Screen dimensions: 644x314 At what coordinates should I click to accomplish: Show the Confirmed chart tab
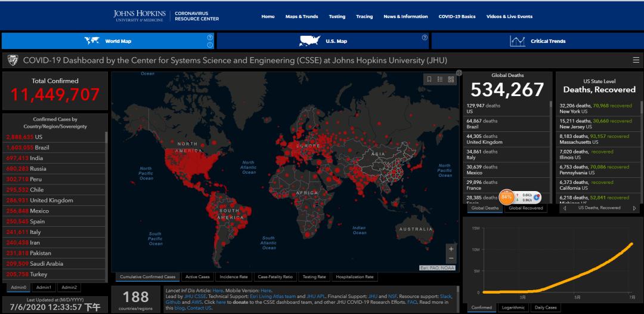482,307
